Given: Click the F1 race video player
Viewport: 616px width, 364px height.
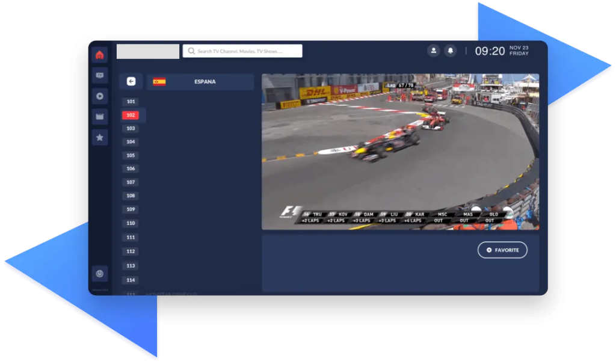Looking at the screenshot, I should [400, 152].
